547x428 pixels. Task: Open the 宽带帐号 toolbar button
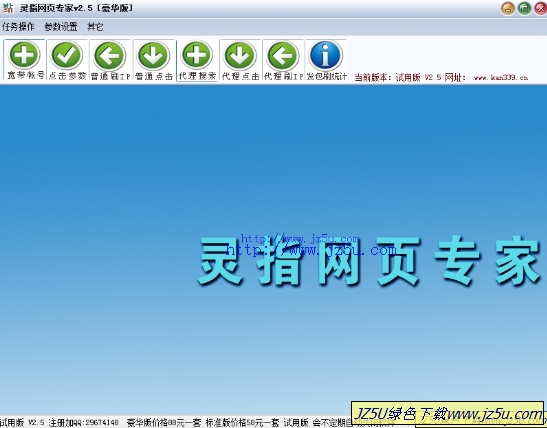[x=24, y=60]
